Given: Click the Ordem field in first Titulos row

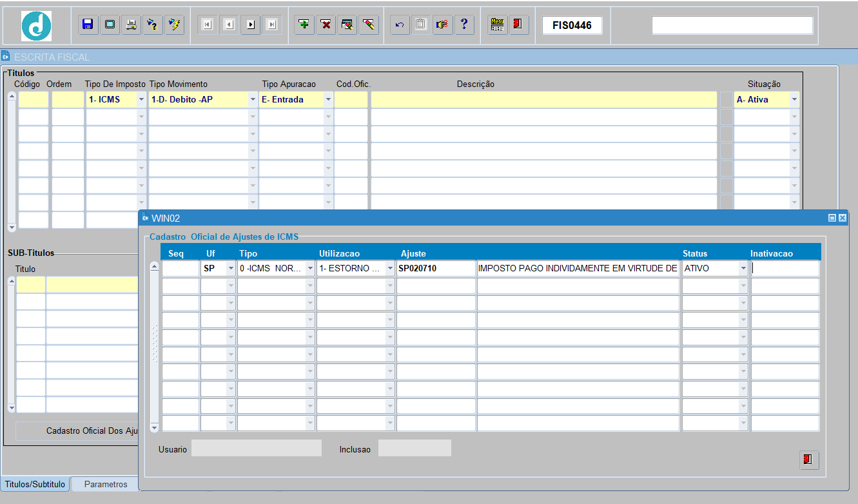Looking at the screenshot, I should pyautogui.click(x=68, y=100).
